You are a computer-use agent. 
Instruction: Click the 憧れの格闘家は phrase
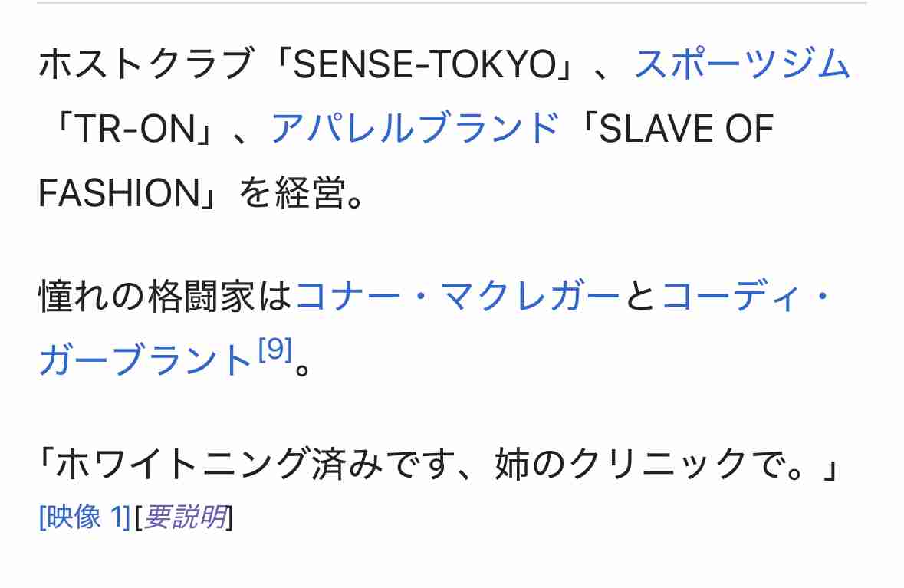tap(166, 297)
